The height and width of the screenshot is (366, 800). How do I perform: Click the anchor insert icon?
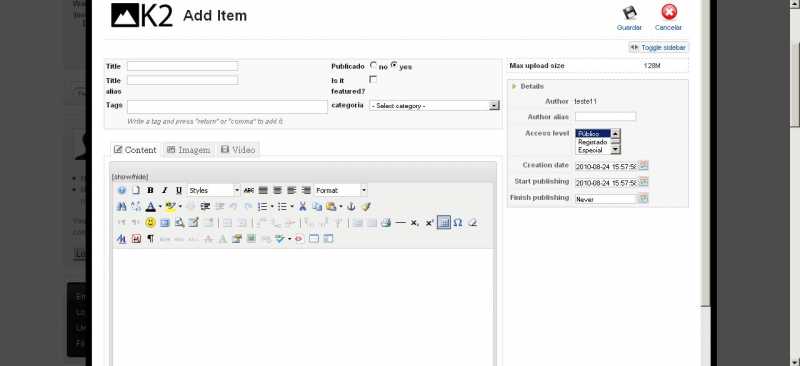click(351, 207)
